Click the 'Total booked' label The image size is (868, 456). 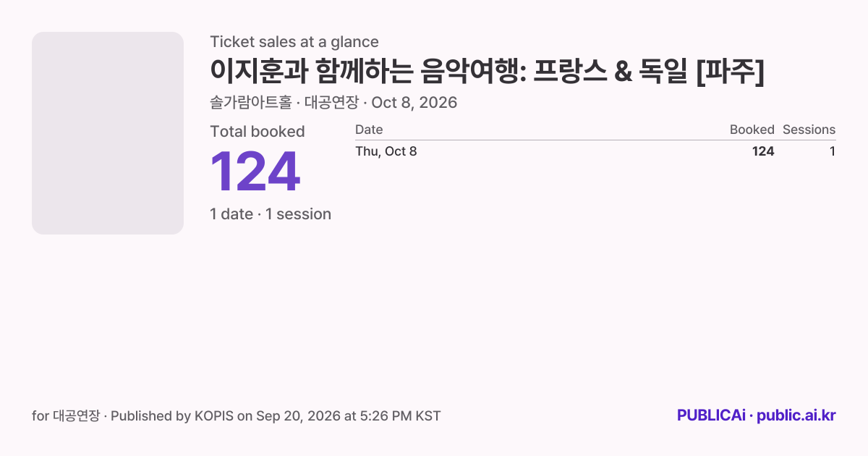[x=258, y=132]
